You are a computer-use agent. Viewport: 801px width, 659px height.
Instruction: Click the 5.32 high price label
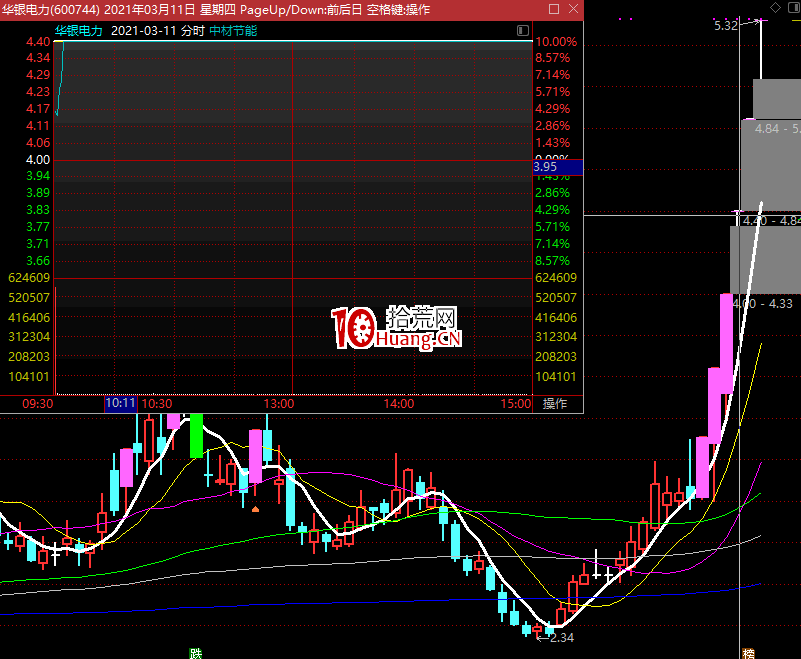click(726, 25)
